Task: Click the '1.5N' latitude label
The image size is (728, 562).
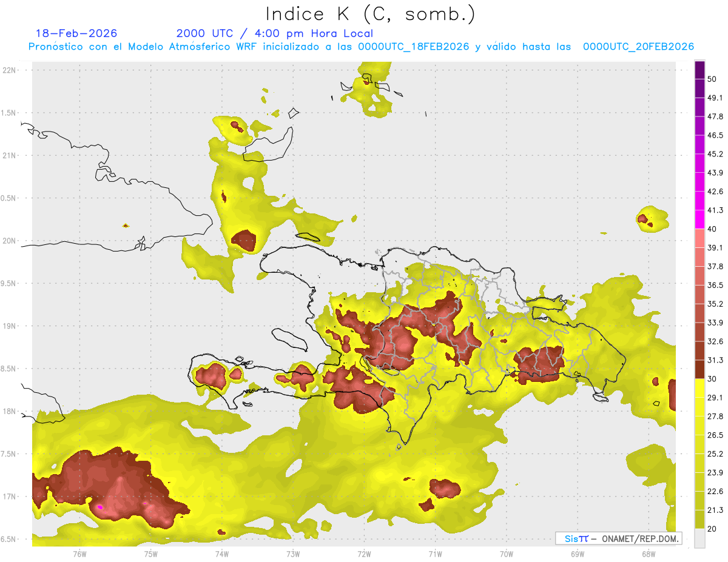Action: 9,113
